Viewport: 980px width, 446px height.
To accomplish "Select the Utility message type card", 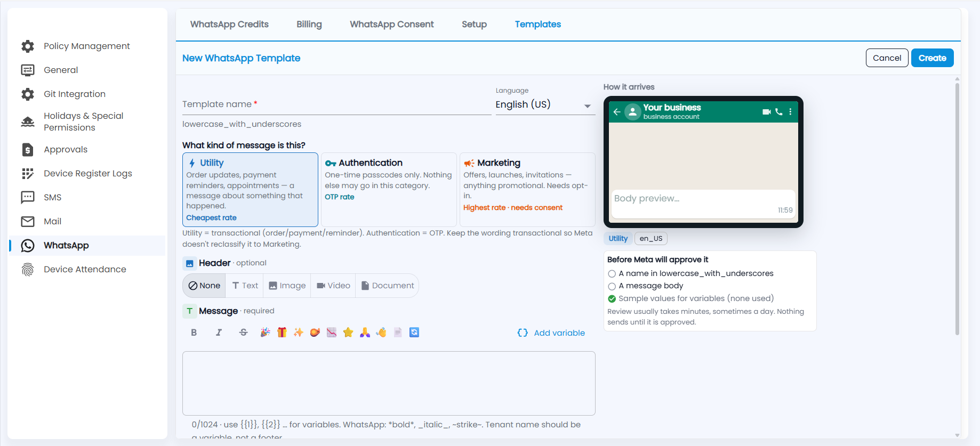I will [x=250, y=190].
